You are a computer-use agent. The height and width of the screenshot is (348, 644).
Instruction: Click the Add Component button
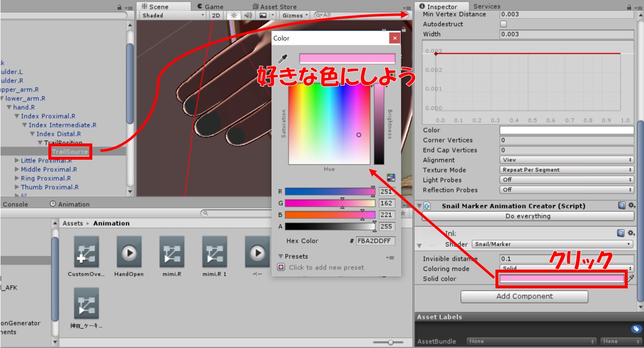524,296
